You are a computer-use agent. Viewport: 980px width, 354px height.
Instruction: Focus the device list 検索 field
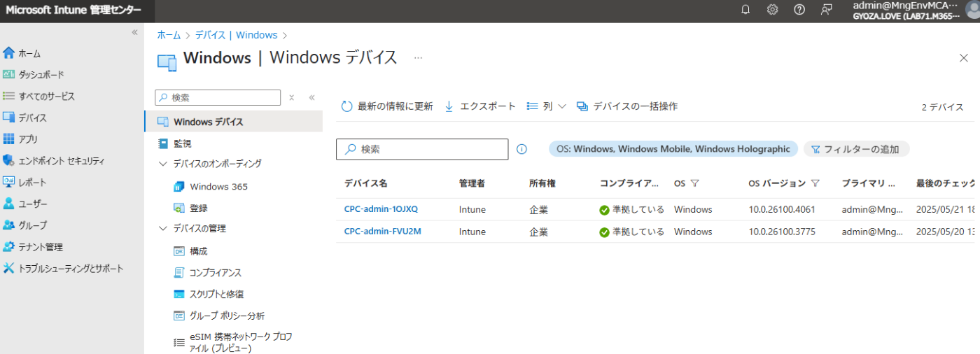[422, 149]
